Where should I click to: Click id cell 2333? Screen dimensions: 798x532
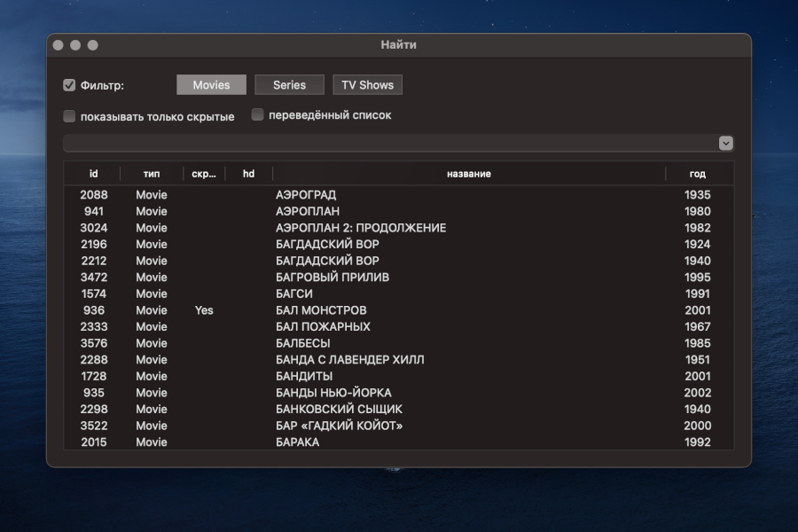pyautogui.click(x=94, y=326)
